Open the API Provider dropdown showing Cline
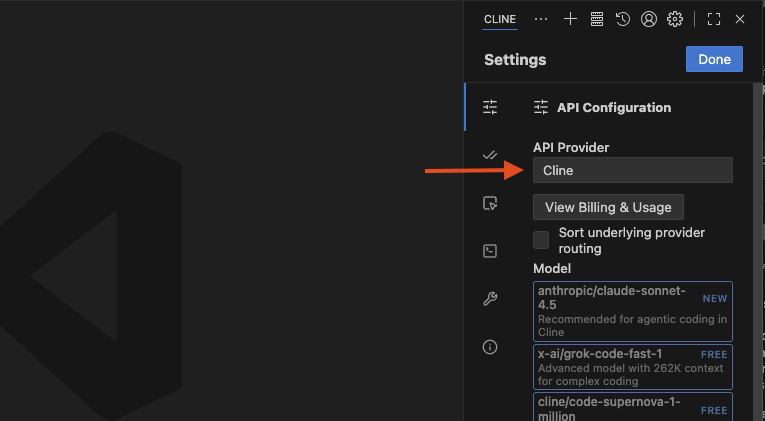Image resolution: width=765 pixels, height=421 pixels. (633, 170)
